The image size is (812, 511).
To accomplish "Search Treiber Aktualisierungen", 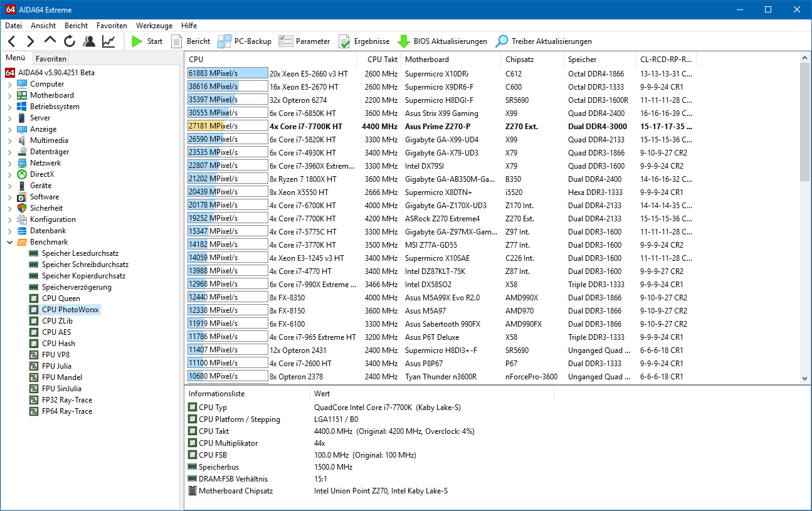I will coord(544,41).
